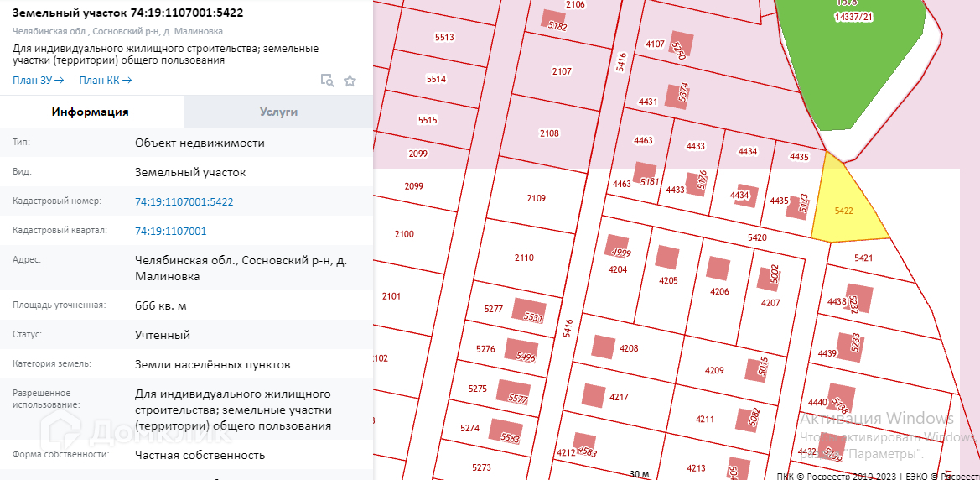Select building 5182 near parcel 2106

[553, 20]
